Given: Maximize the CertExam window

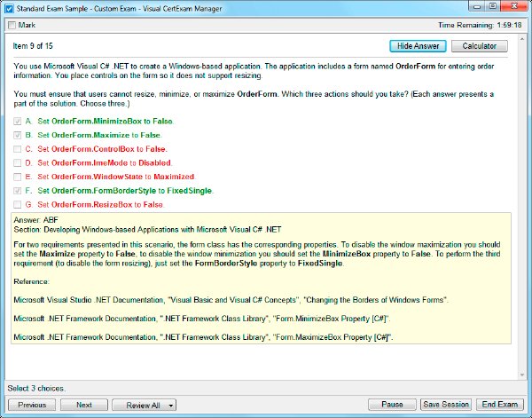Looking at the screenshot, I should click(x=493, y=6).
